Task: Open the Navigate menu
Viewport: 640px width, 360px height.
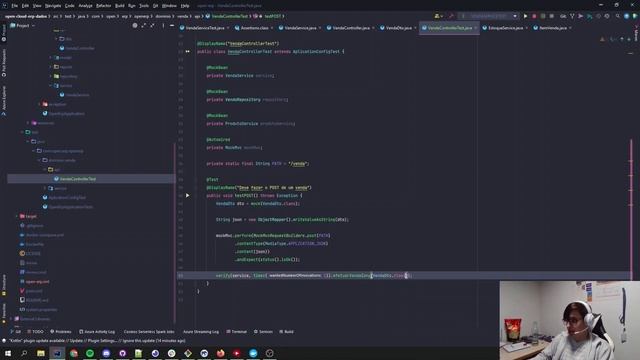Action: pyautogui.click(x=53, y=6)
